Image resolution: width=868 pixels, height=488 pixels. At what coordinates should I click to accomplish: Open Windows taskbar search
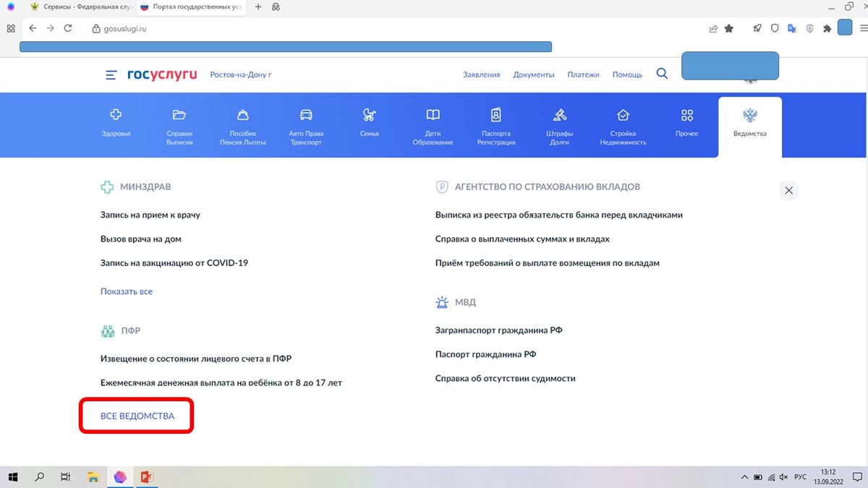pyautogui.click(x=40, y=476)
